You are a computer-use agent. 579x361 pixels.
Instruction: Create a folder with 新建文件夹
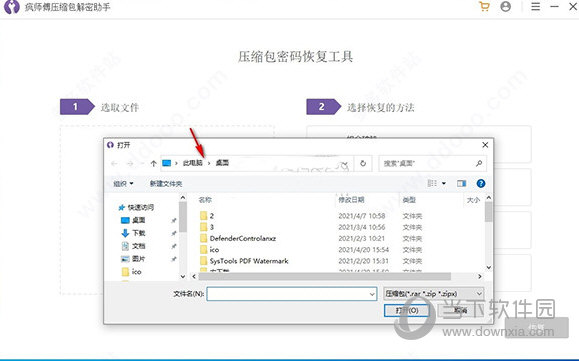pos(166,183)
